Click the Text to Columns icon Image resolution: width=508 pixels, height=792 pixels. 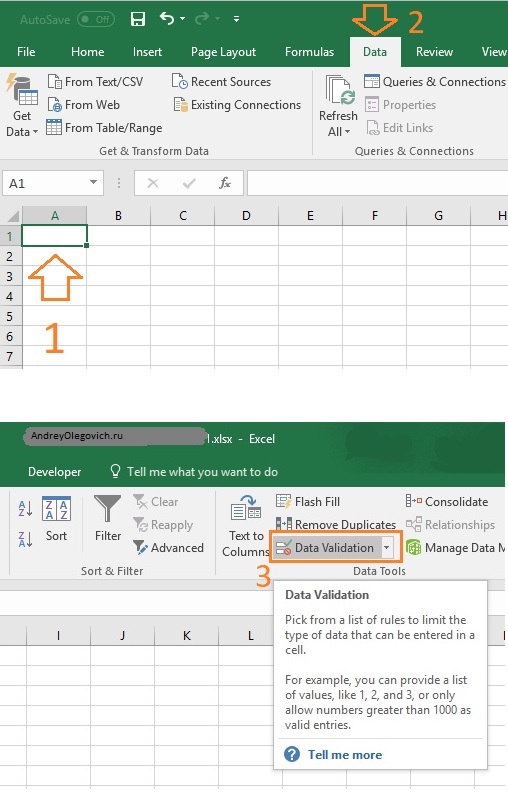[x=246, y=509]
